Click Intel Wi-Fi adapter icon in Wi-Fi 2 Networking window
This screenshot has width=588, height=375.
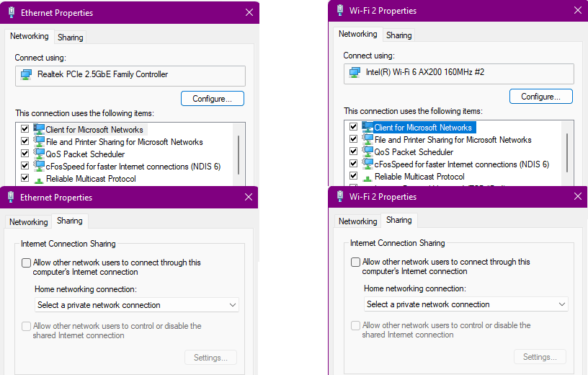[x=355, y=72]
